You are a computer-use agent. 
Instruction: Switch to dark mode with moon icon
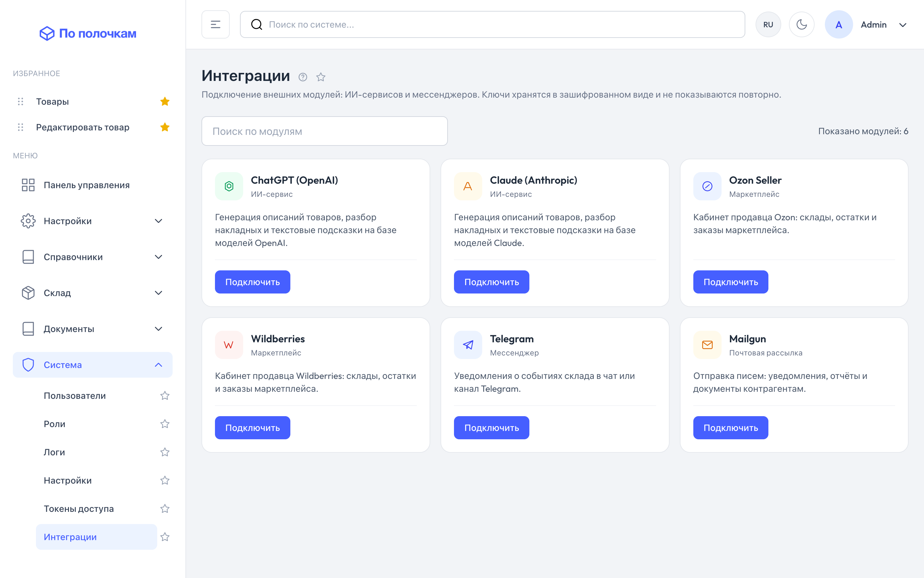[801, 24]
